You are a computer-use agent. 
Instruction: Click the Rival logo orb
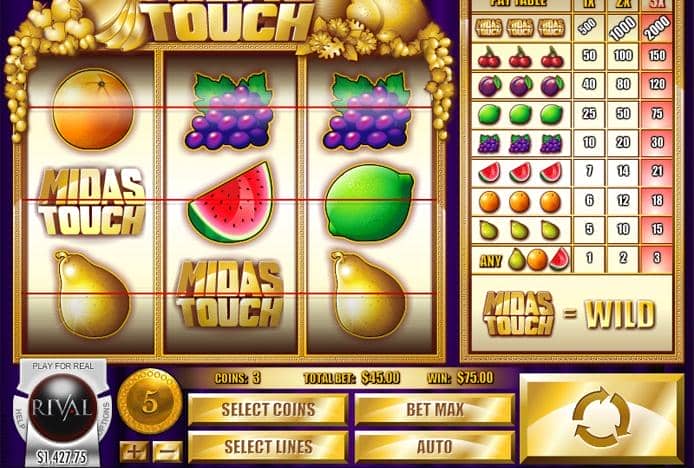(x=63, y=408)
